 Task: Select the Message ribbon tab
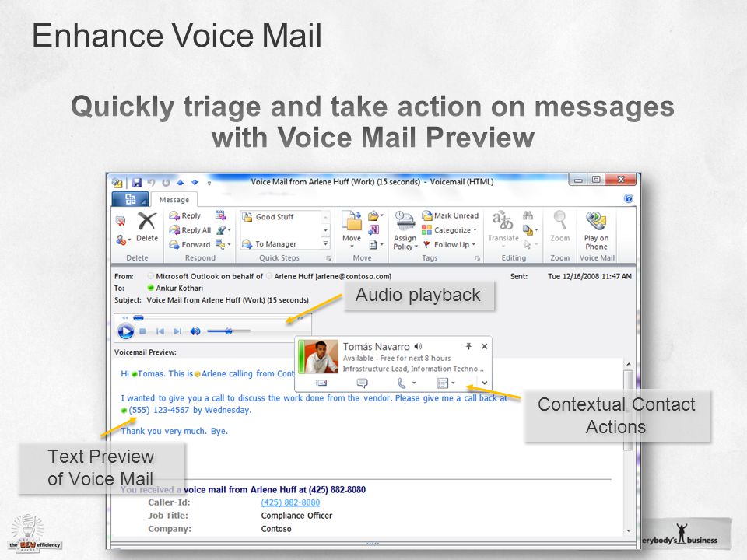174,200
